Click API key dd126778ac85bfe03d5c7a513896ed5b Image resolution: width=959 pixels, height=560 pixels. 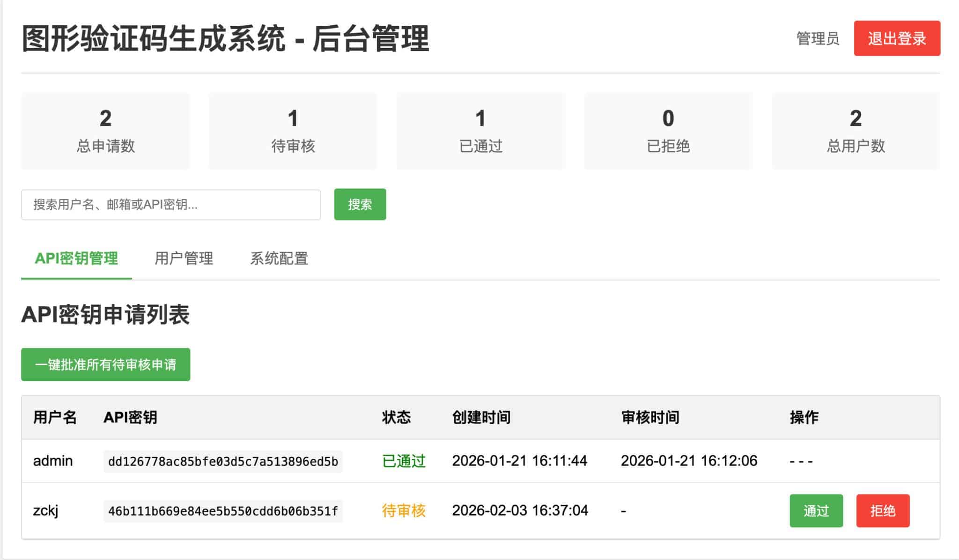[x=223, y=461]
